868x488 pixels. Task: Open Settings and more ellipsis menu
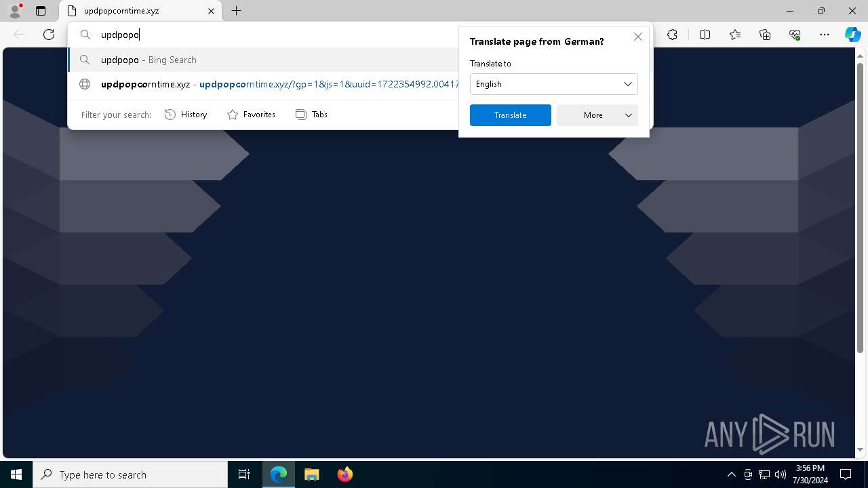coord(825,35)
